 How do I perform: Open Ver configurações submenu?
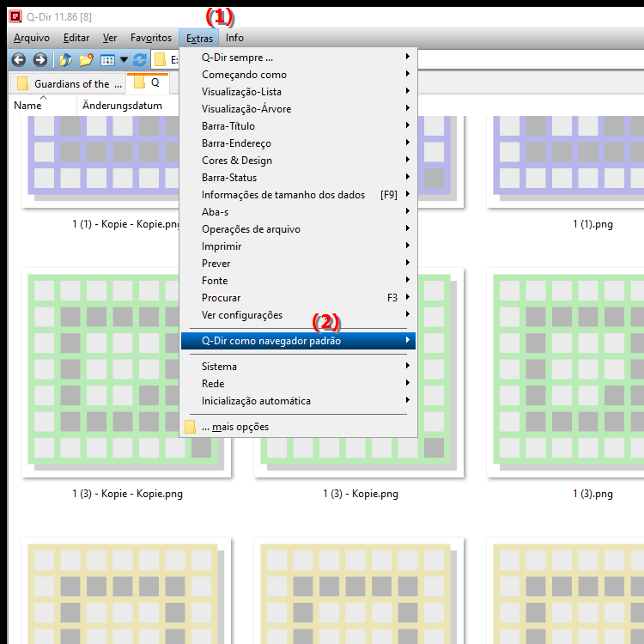coord(298,315)
